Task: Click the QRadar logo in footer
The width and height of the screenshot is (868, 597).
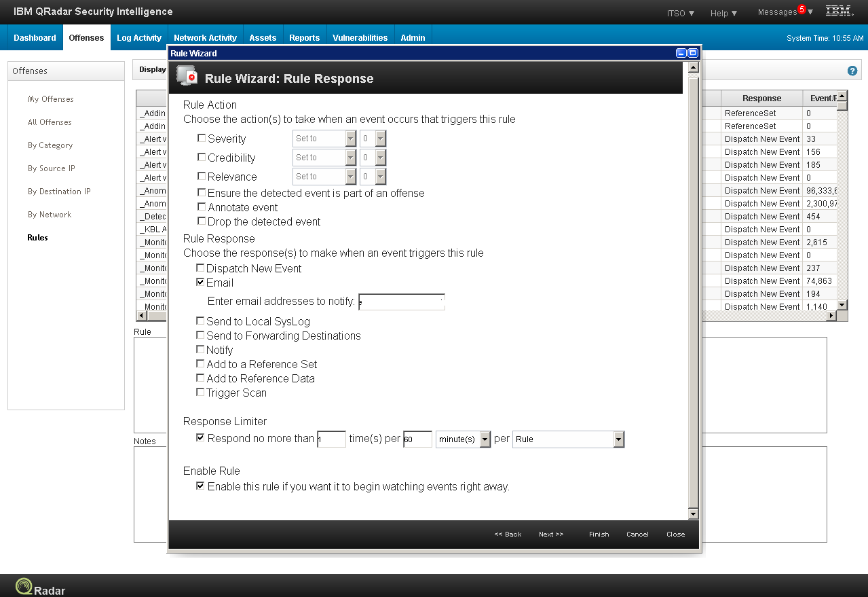Action: pos(41,586)
